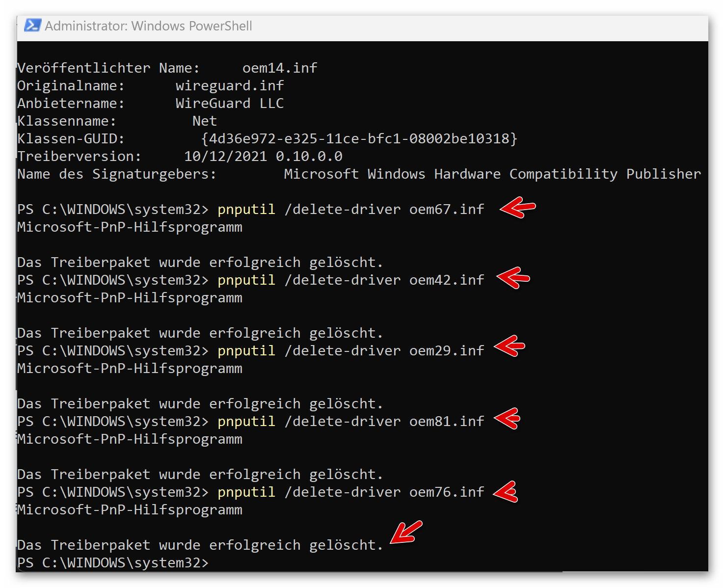
Task: Click red arrow pointing at last gelöscht message
Action: tap(405, 533)
